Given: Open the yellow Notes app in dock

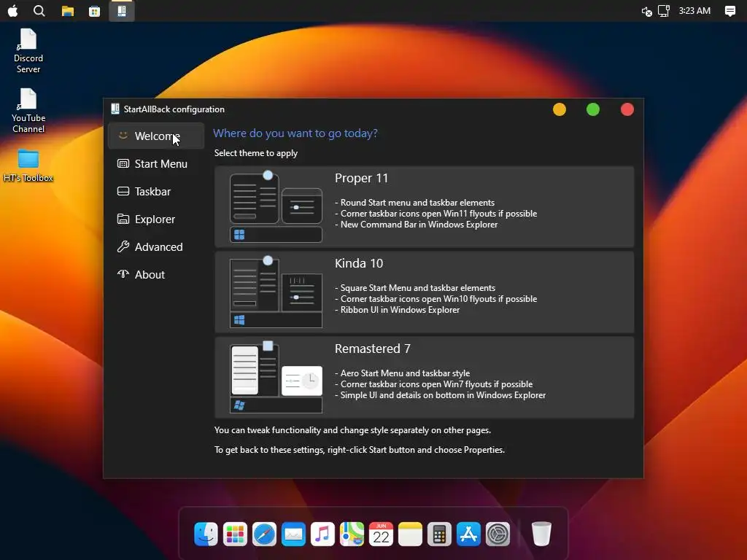Looking at the screenshot, I should coord(410,534).
